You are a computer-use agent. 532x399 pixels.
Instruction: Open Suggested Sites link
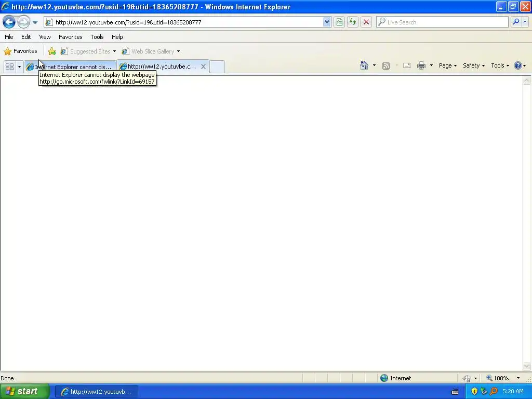coord(88,51)
